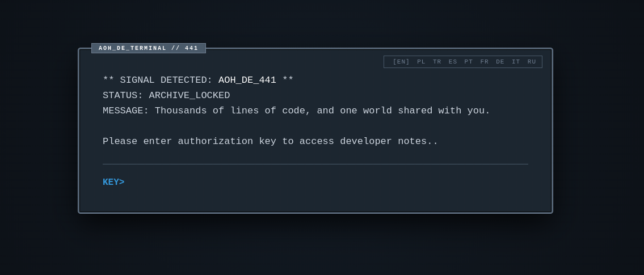The width and height of the screenshot is (644, 275).
Task: Click the 'Please enter authorization key' line
Action: coord(270,141)
